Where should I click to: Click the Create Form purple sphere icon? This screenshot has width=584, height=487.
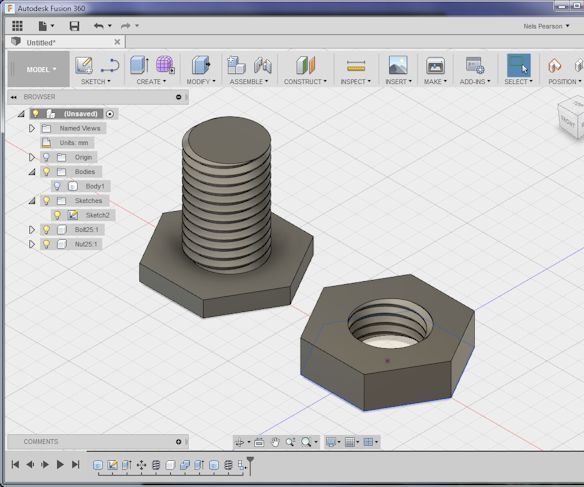[165, 65]
